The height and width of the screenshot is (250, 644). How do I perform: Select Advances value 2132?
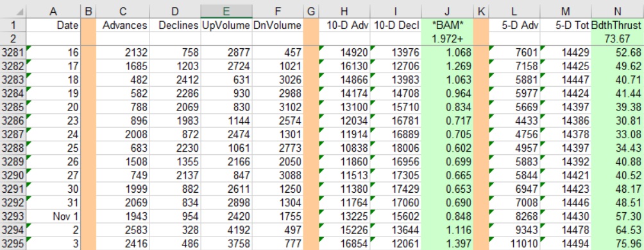pyautogui.click(x=123, y=53)
